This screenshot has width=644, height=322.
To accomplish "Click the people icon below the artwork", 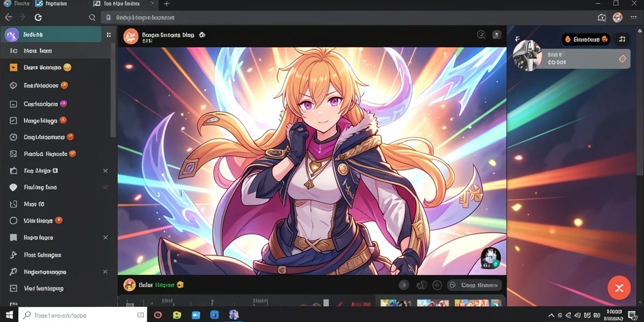I will [421, 285].
